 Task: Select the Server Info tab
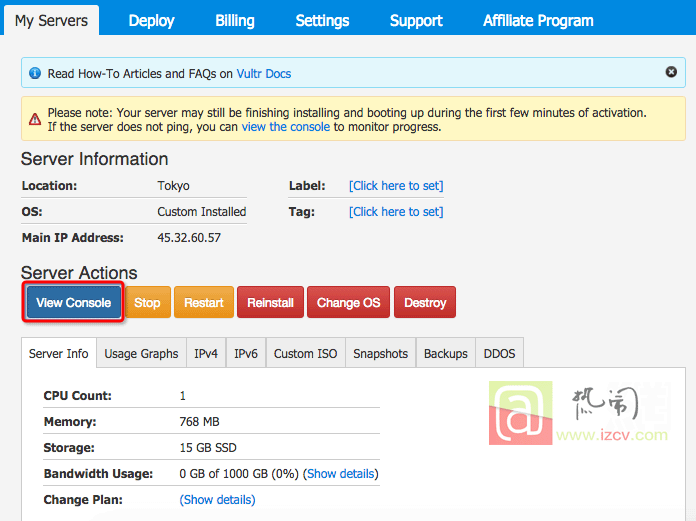click(59, 353)
